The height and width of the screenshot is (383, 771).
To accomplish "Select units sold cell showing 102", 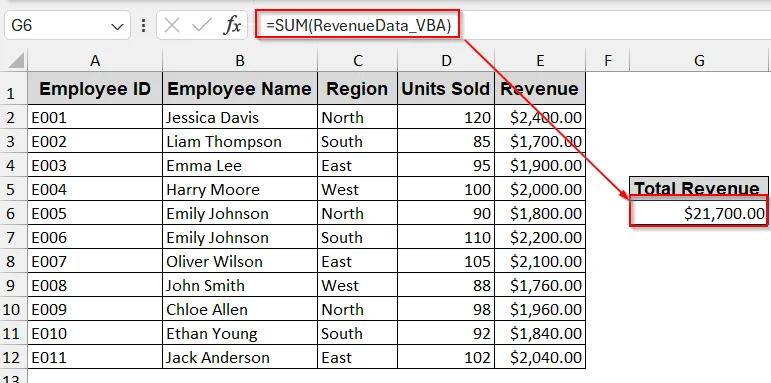I will [446, 357].
